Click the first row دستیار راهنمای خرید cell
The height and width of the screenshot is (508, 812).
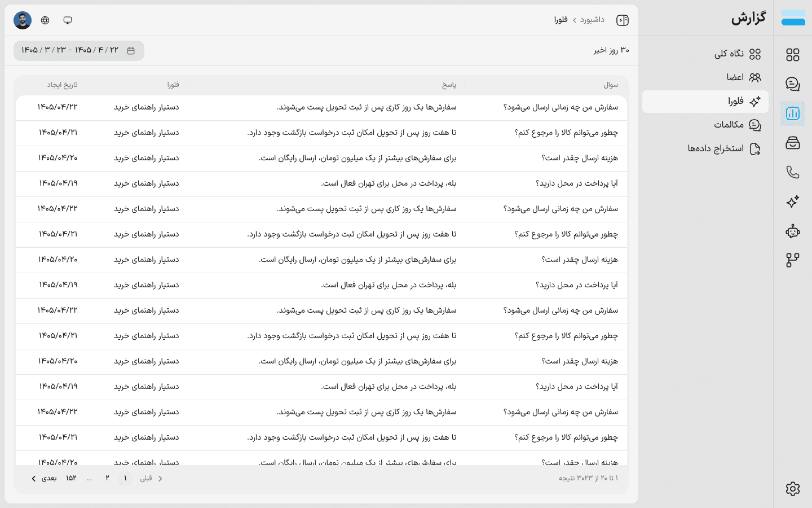coord(147,107)
